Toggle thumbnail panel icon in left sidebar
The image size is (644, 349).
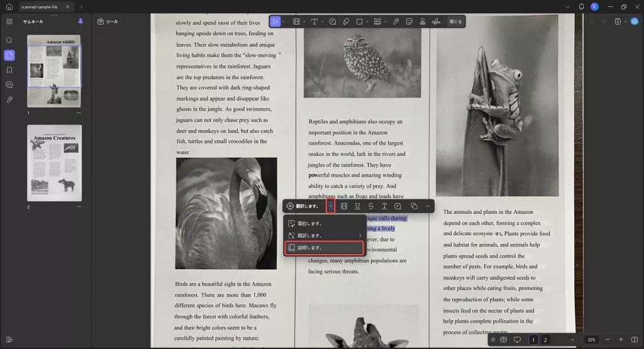click(9, 55)
